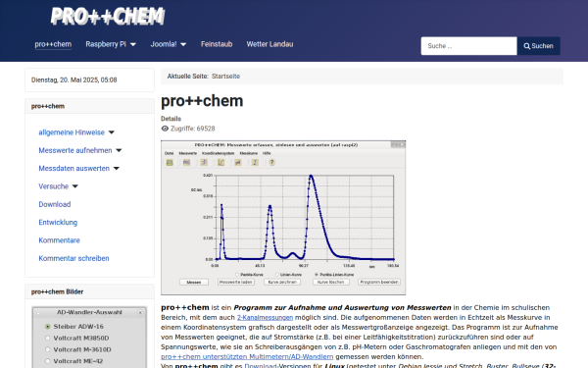588x368 pixels.
Task: Click the AD-Wandler-Auswahl sidebar image
Action: (89, 338)
